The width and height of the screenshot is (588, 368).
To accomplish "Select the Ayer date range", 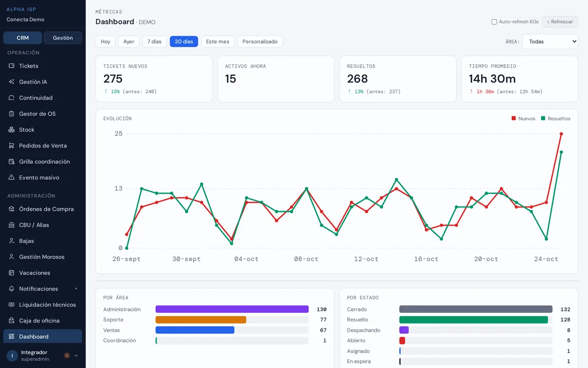I will pos(129,41).
